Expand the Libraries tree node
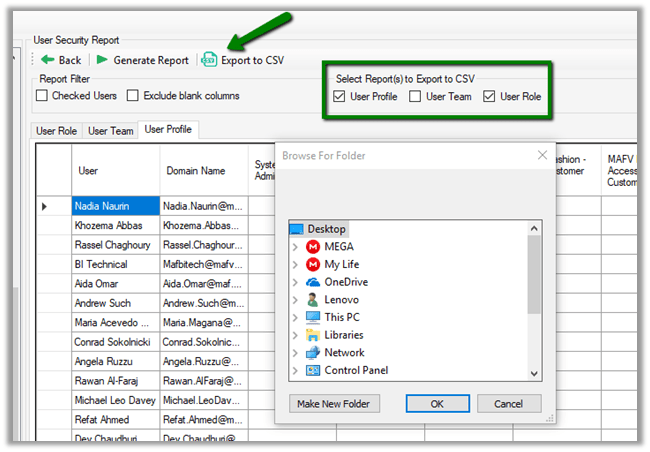Screen dimensions: 650x452 click(295, 335)
